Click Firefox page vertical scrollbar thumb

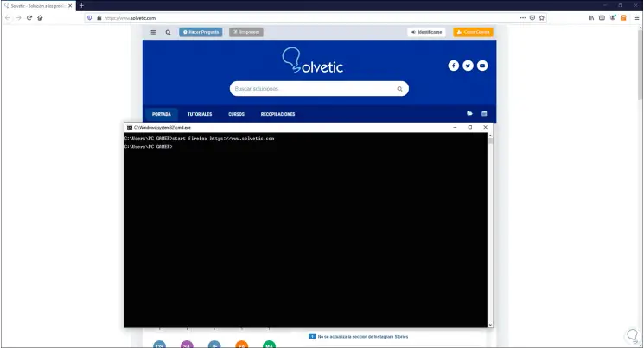point(641,64)
